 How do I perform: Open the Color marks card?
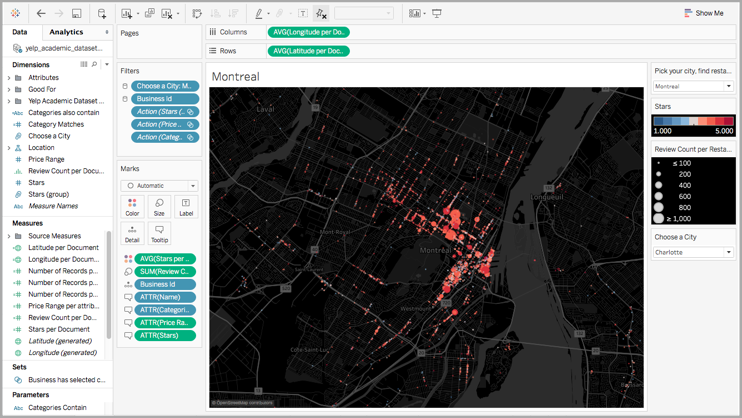[x=132, y=207]
